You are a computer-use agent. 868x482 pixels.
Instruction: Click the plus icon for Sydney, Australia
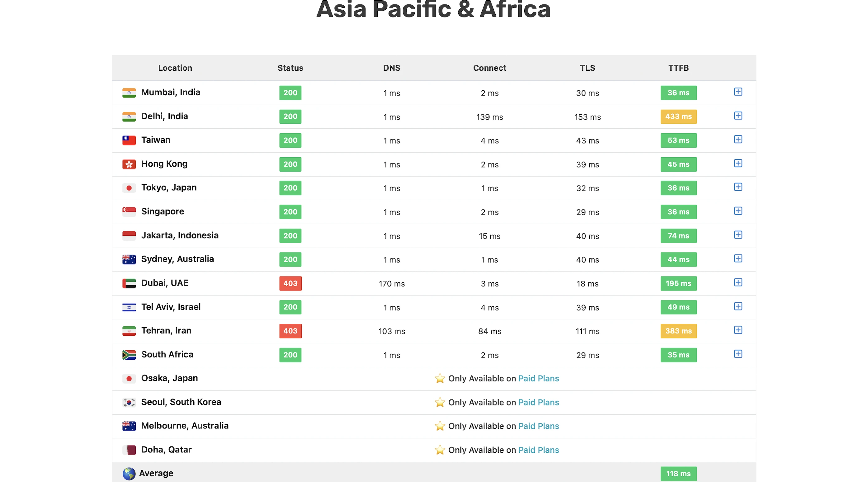tap(738, 258)
